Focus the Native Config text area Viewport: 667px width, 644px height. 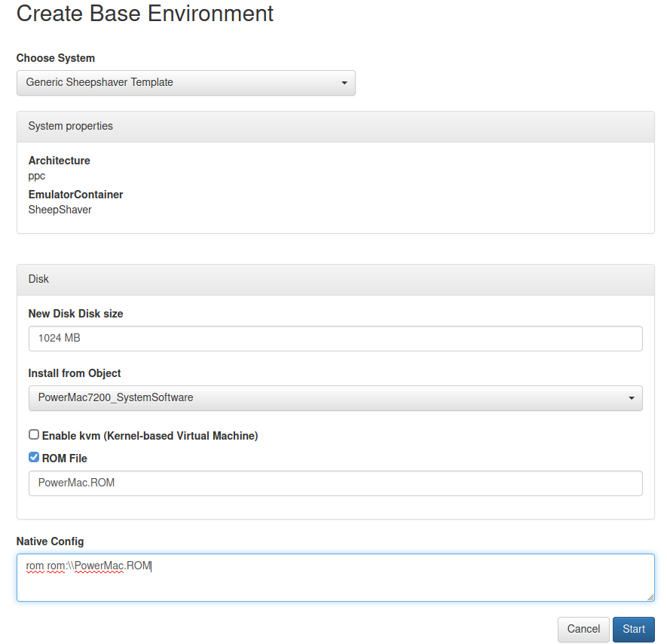coord(335,578)
